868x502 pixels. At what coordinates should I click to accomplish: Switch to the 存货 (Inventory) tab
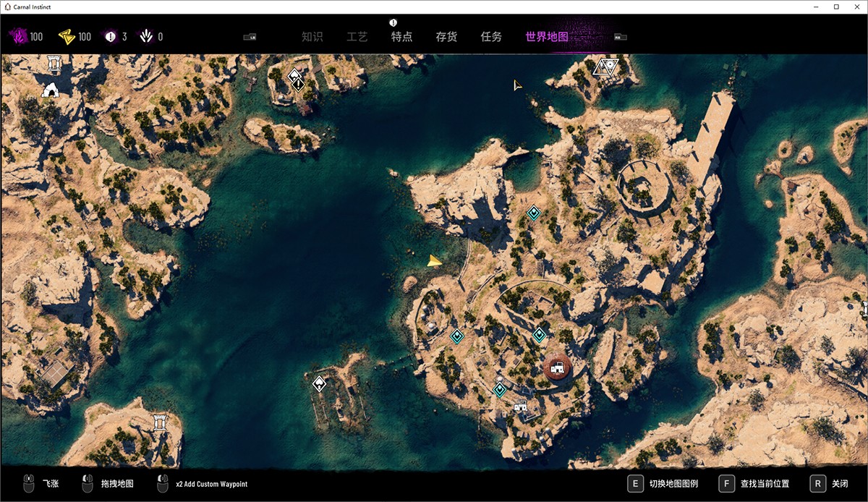click(446, 37)
